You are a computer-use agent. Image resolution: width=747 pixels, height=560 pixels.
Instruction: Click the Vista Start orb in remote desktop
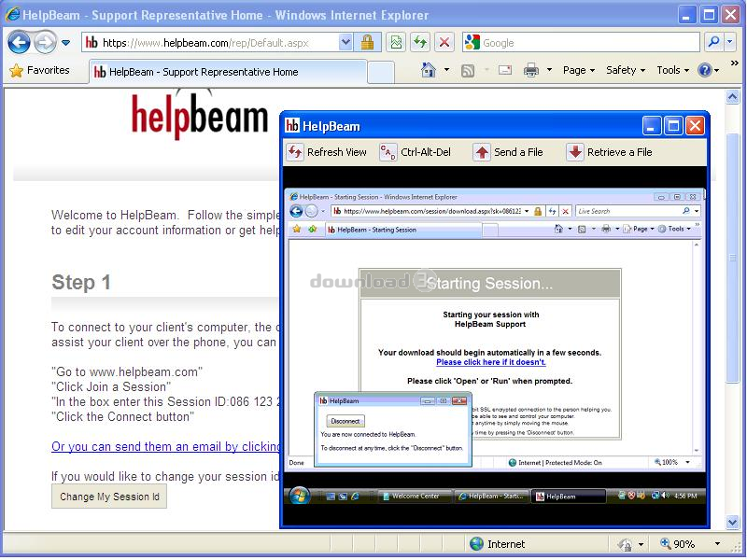click(x=299, y=496)
